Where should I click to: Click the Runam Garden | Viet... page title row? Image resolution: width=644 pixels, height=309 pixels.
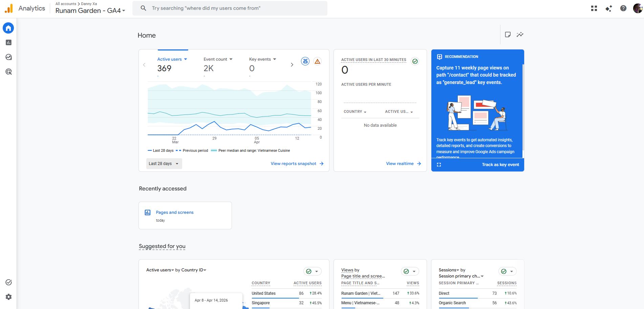tap(380, 293)
